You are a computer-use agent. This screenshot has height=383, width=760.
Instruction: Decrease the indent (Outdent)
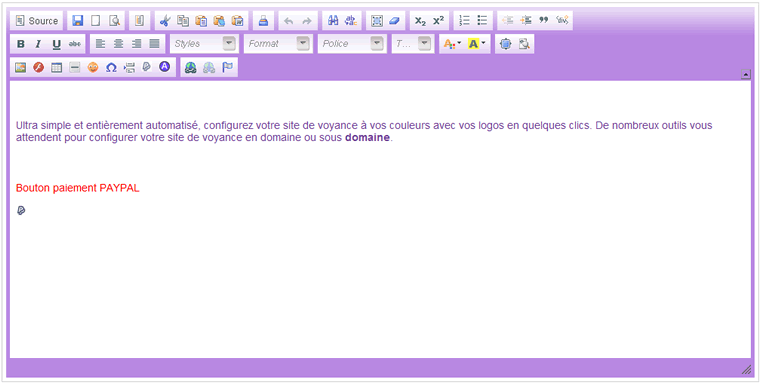(507, 21)
